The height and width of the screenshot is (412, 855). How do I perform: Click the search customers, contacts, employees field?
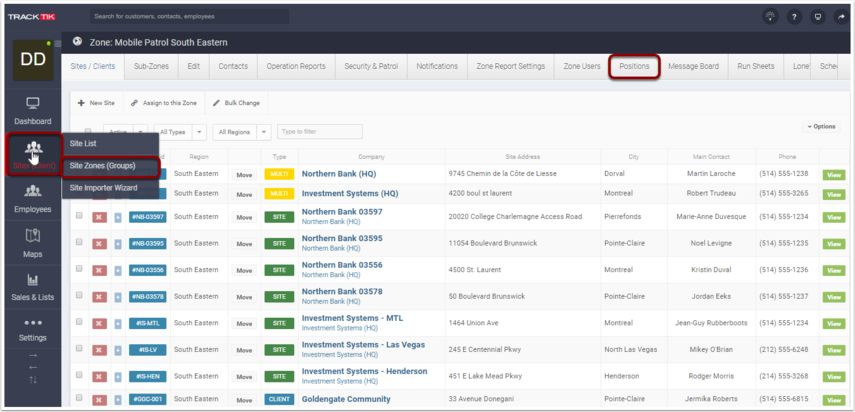(190, 16)
